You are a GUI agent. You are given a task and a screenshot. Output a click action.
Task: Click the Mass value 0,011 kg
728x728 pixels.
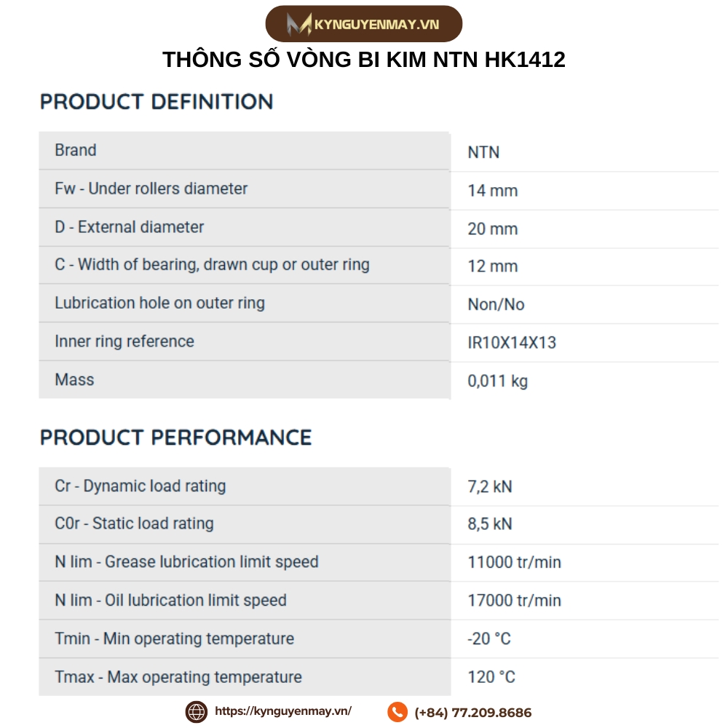point(498,381)
